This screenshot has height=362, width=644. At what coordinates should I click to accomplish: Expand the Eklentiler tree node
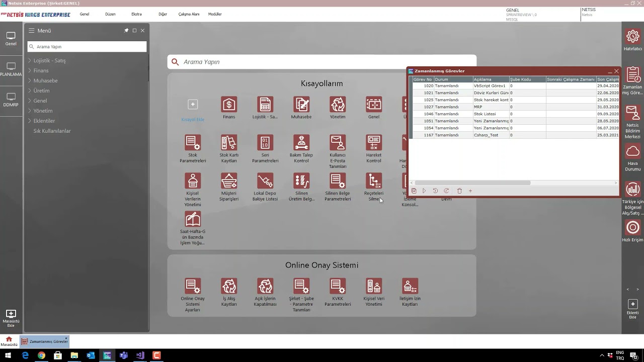pyautogui.click(x=30, y=121)
